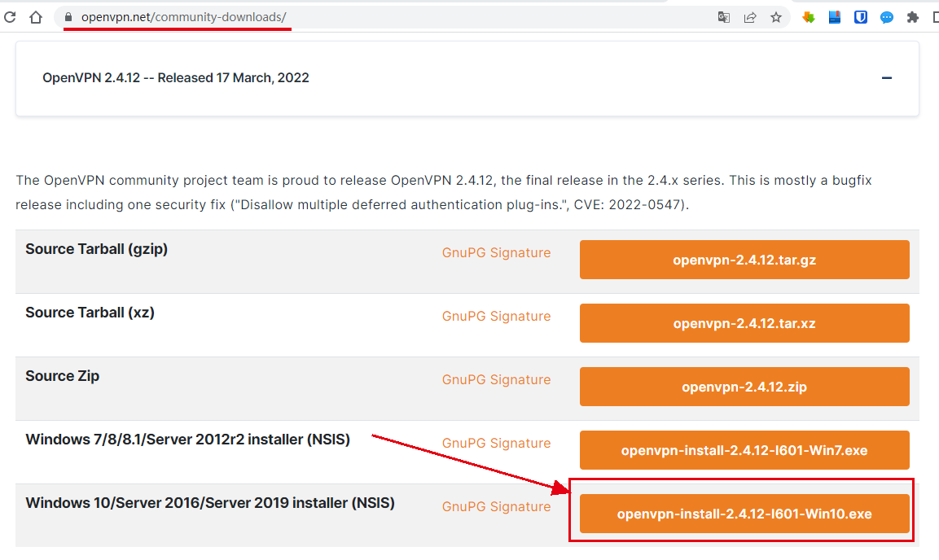This screenshot has height=560, width=939.
Task: Open the translate page icon
Action: [723, 17]
